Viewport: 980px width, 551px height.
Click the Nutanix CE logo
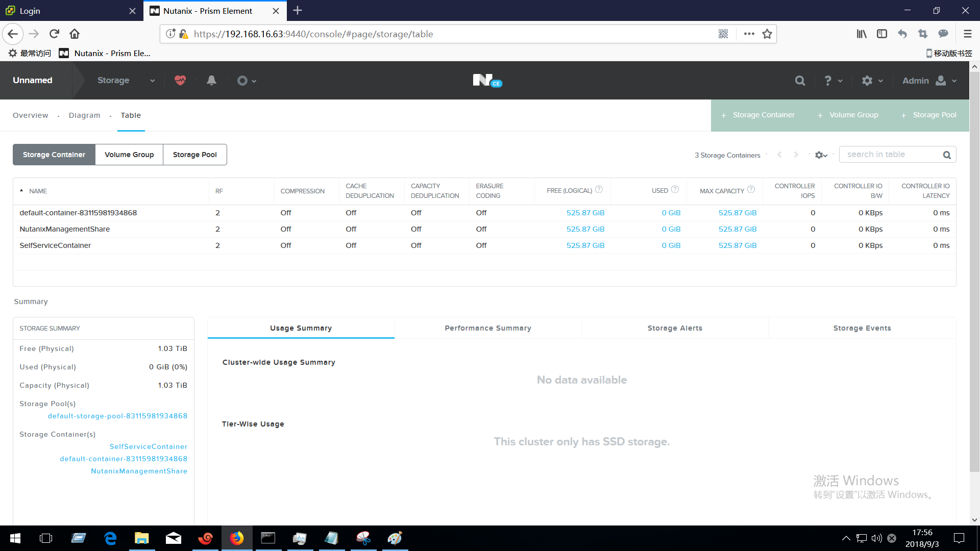tap(487, 81)
